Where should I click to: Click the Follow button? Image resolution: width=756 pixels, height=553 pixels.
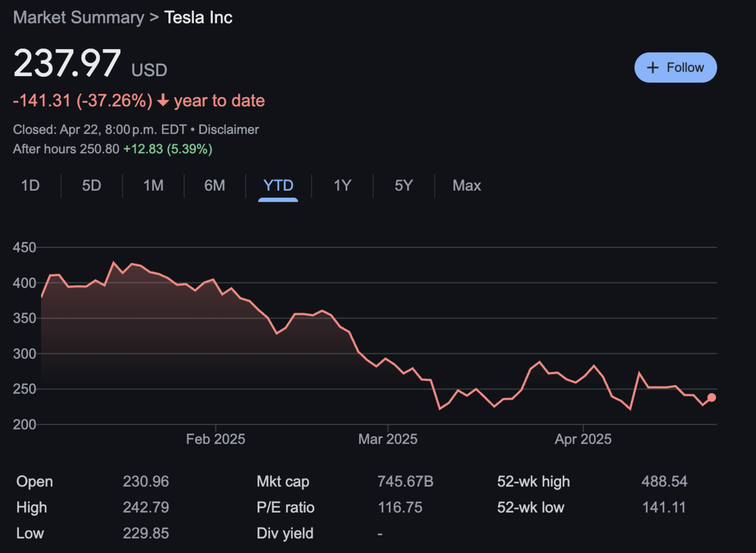tap(675, 68)
